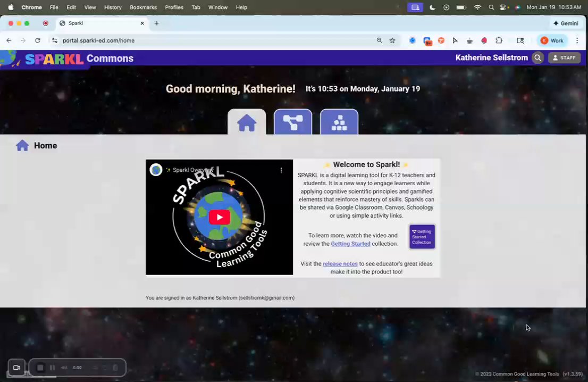Viewport: 588px width, 382px height.
Task: Click the clock showing Mon Jan 19
Action: click(553, 7)
